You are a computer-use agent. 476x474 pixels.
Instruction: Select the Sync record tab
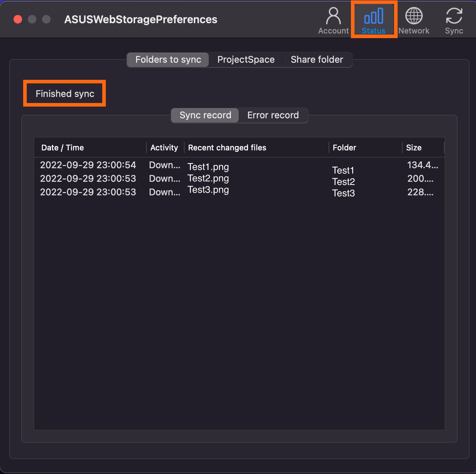(x=205, y=115)
